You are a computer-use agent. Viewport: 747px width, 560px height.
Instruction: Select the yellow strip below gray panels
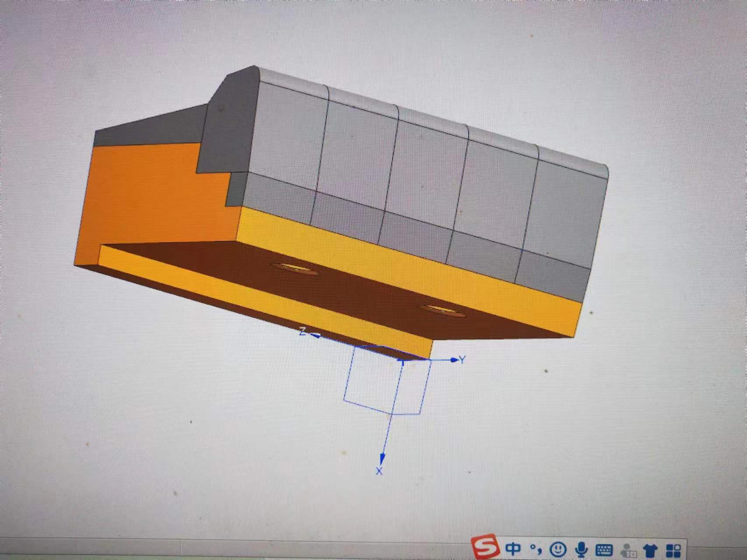[x=394, y=254]
